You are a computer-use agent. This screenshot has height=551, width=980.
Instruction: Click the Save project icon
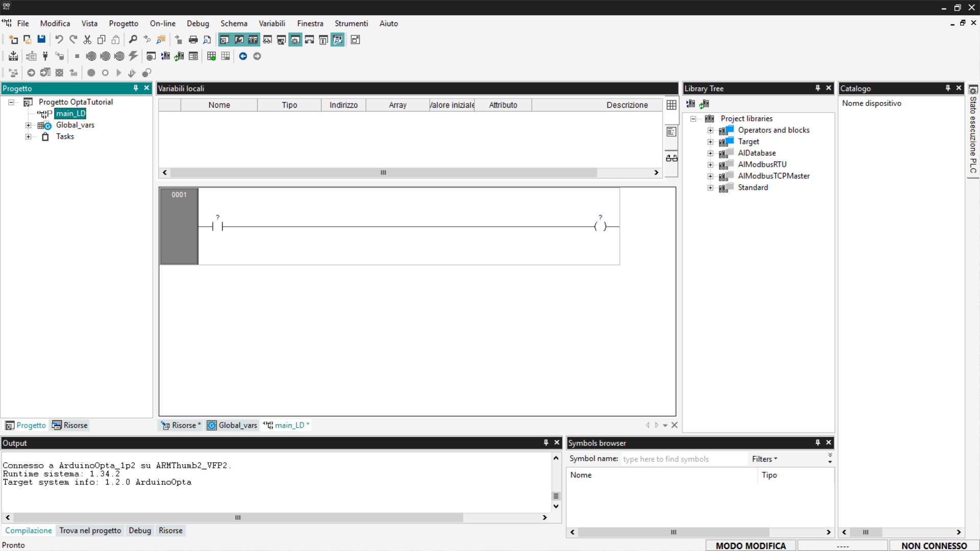pos(41,39)
